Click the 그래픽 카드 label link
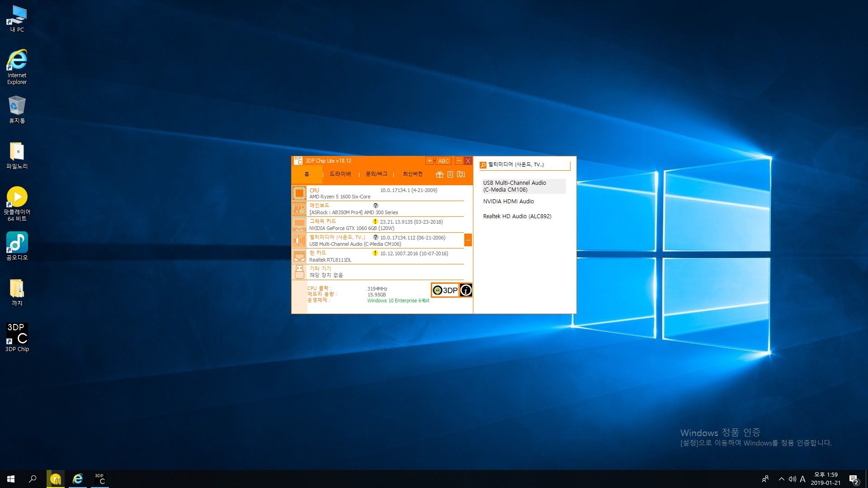868x488 pixels. (323, 221)
